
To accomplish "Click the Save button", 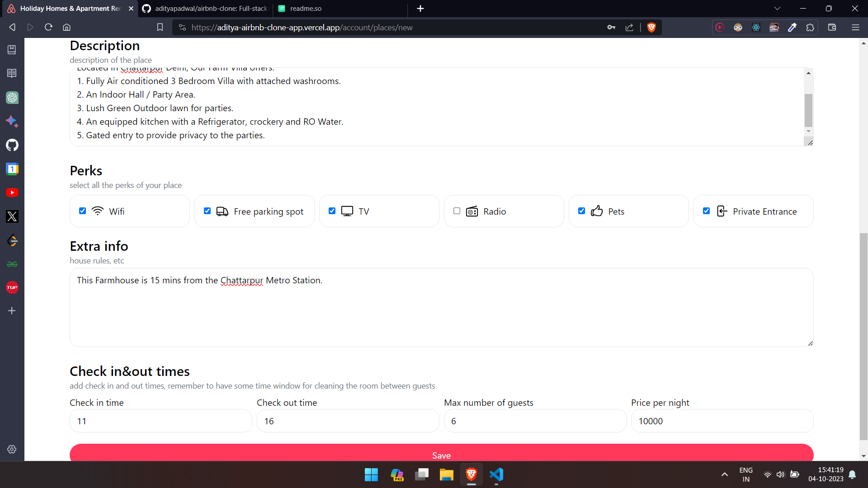I will (x=441, y=455).
